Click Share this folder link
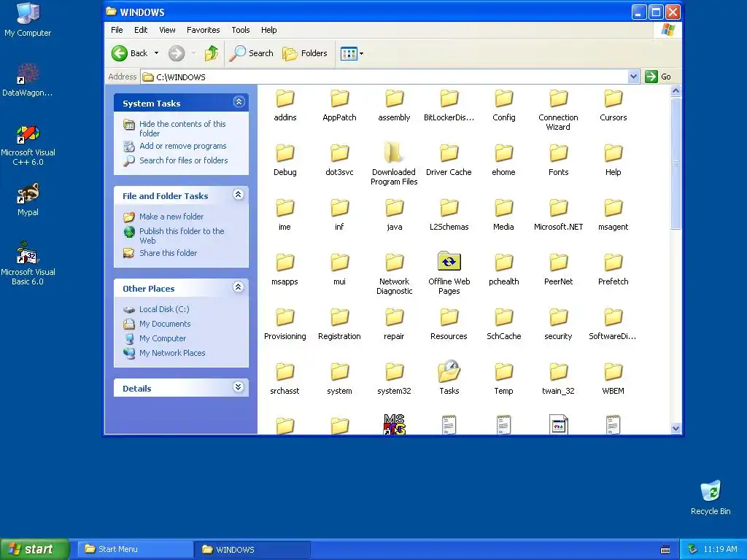Screen dimensions: 747x560 click(168, 253)
